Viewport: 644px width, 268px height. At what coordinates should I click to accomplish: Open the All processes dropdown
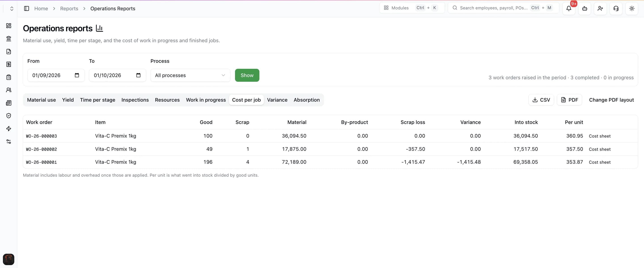(190, 75)
